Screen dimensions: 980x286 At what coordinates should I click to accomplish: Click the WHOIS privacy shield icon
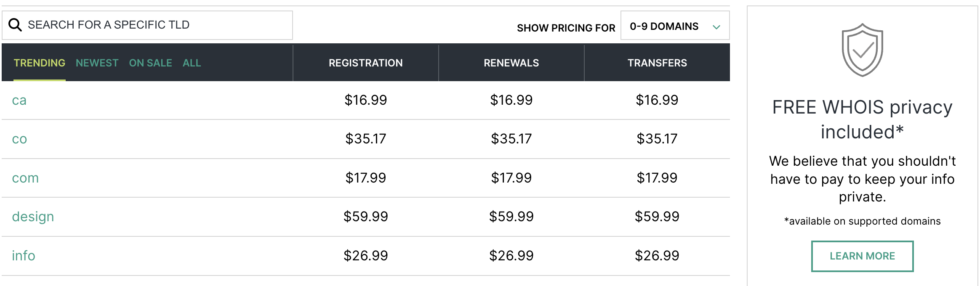point(862,50)
